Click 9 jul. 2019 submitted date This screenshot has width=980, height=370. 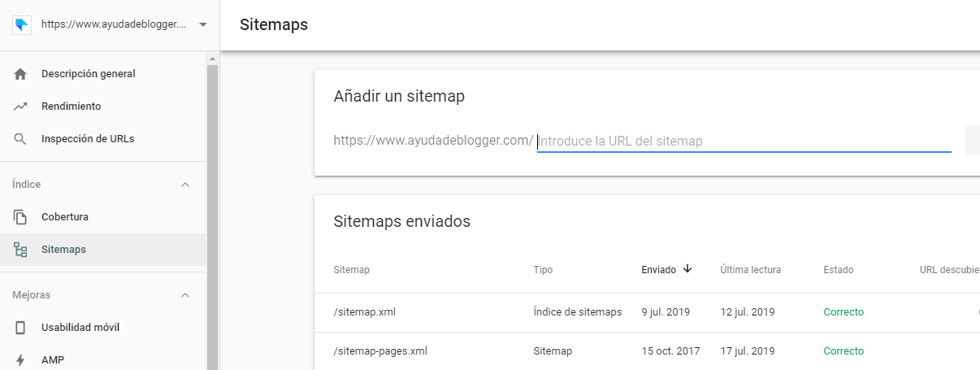click(x=666, y=312)
